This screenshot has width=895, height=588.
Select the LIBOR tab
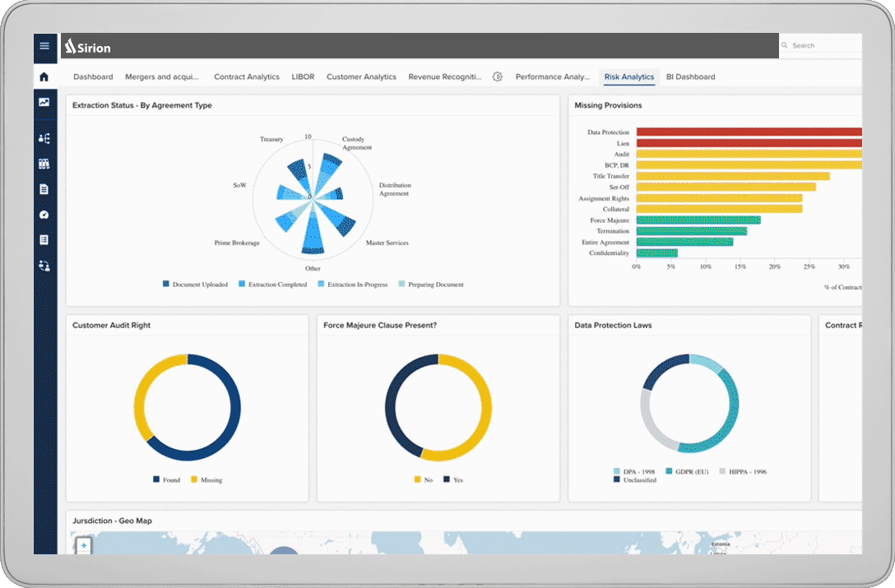pyautogui.click(x=303, y=76)
